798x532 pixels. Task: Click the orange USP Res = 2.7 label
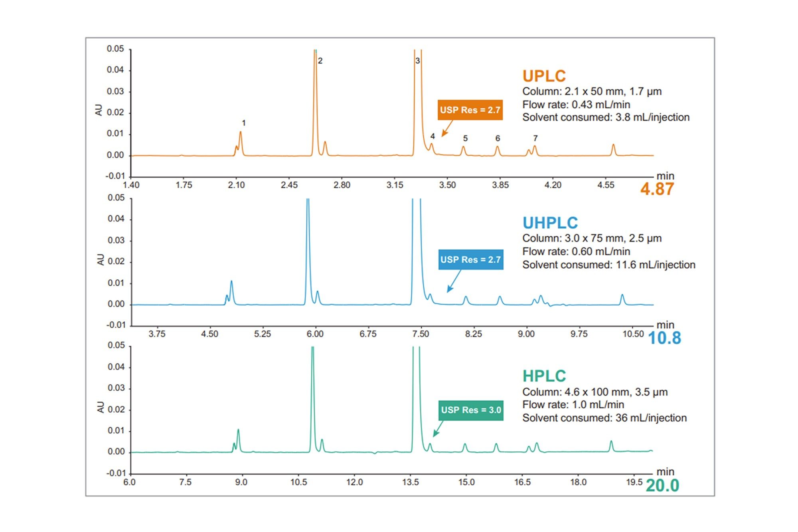470,110
